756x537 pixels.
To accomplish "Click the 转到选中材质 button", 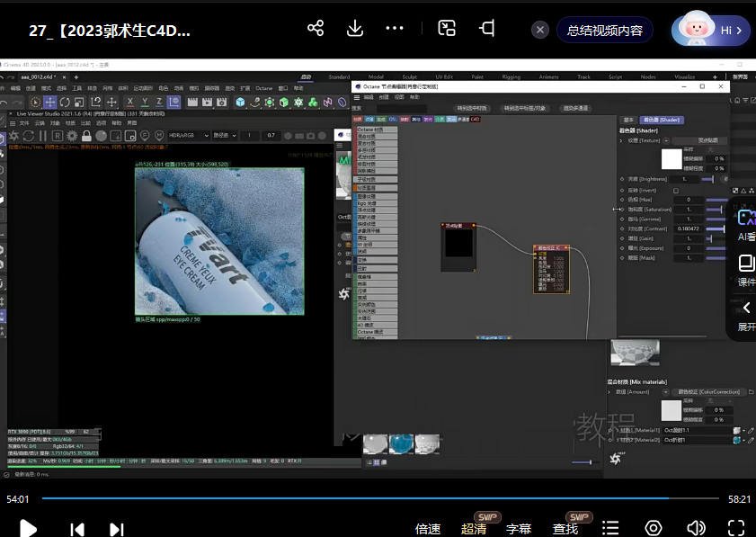I will [x=471, y=107].
